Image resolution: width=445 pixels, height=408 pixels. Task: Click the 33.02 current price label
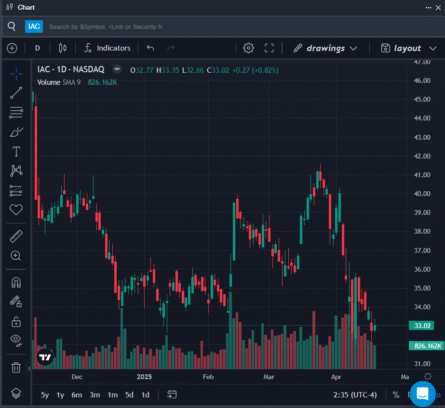point(422,326)
